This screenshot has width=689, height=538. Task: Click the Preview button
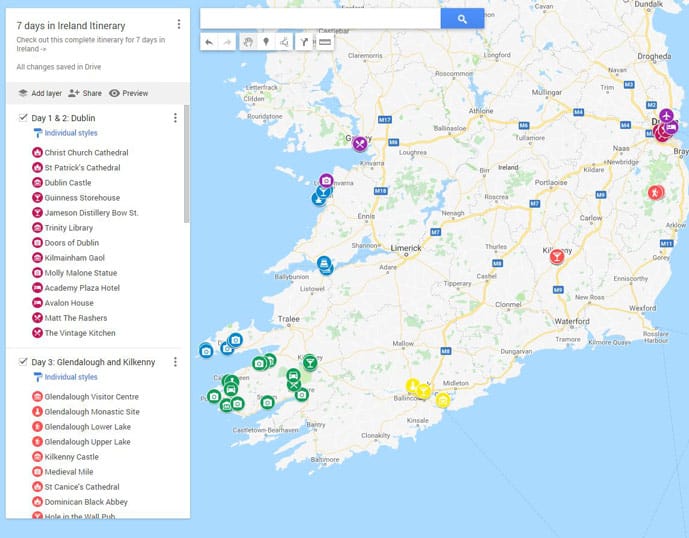pyautogui.click(x=128, y=93)
